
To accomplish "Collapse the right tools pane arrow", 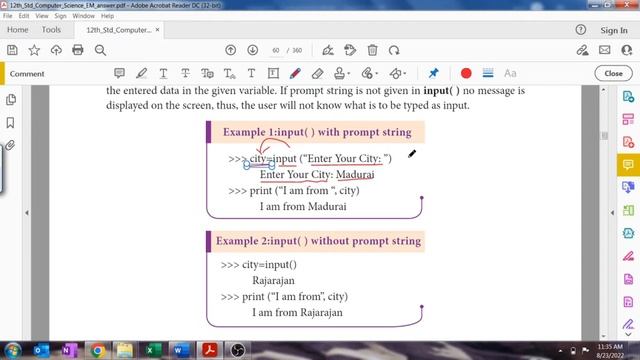I will pos(612,213).
